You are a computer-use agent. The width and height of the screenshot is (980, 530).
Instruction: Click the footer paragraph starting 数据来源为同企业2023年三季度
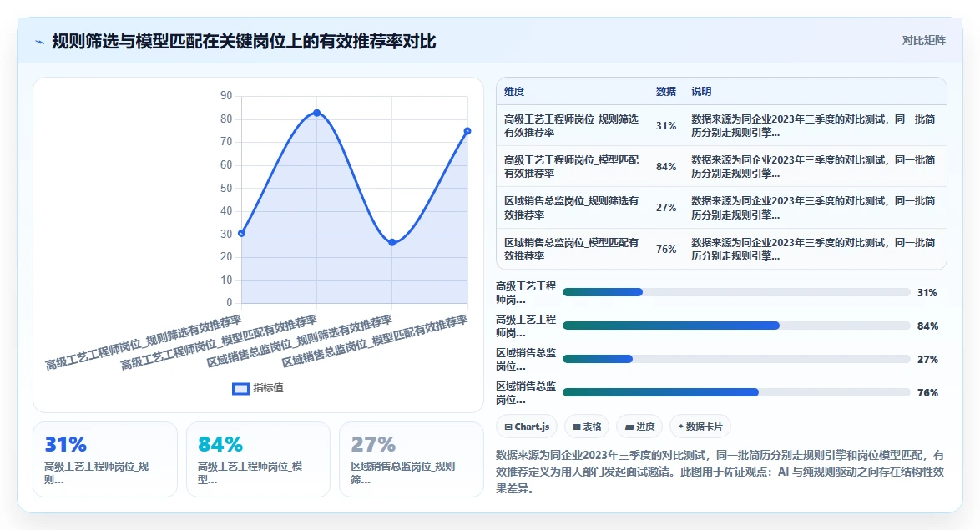pos(720,472)
